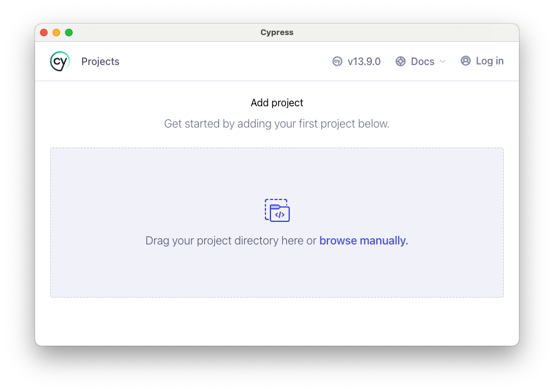The height and width of the screenshot is (392, 554).
Task: Click the 'Add project' heading
Action: click(x=277, y=103)
